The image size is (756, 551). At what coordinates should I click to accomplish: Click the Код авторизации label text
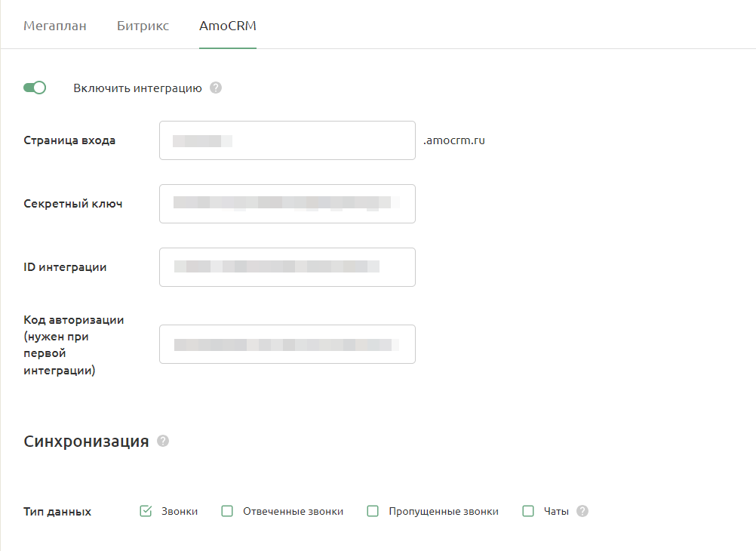coord(74,345)
